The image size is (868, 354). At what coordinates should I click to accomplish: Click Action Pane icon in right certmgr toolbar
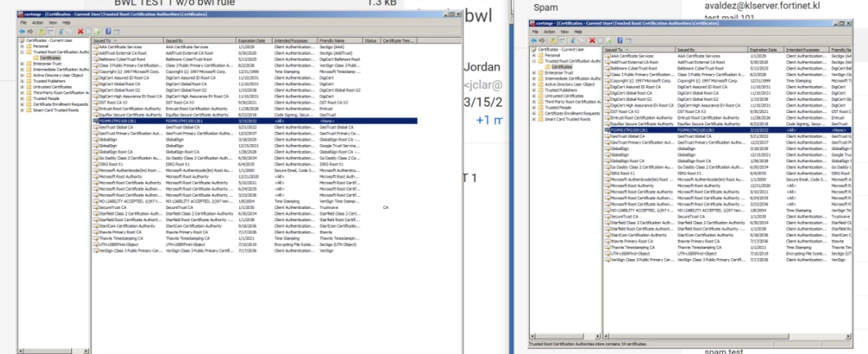click(x=629, y=40)
